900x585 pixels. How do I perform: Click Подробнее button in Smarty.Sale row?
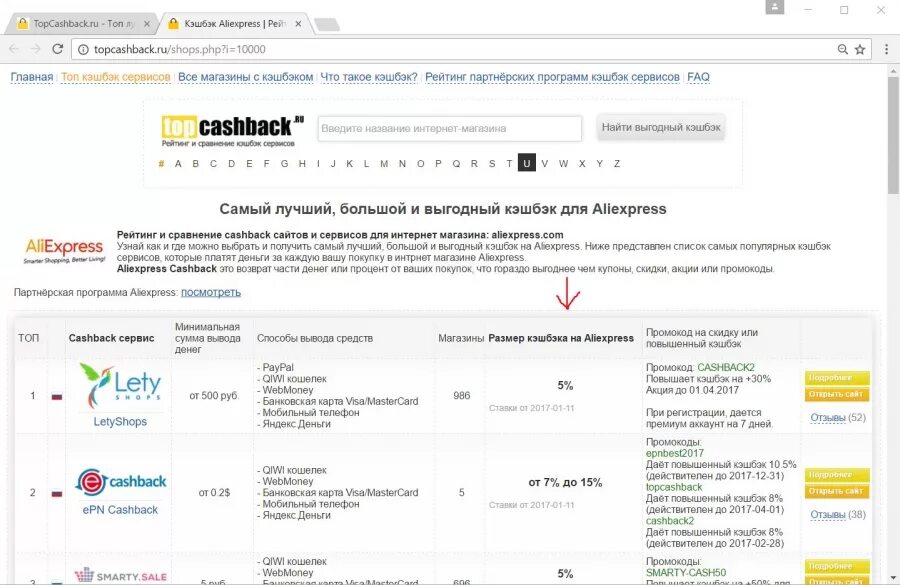point(837,566)
